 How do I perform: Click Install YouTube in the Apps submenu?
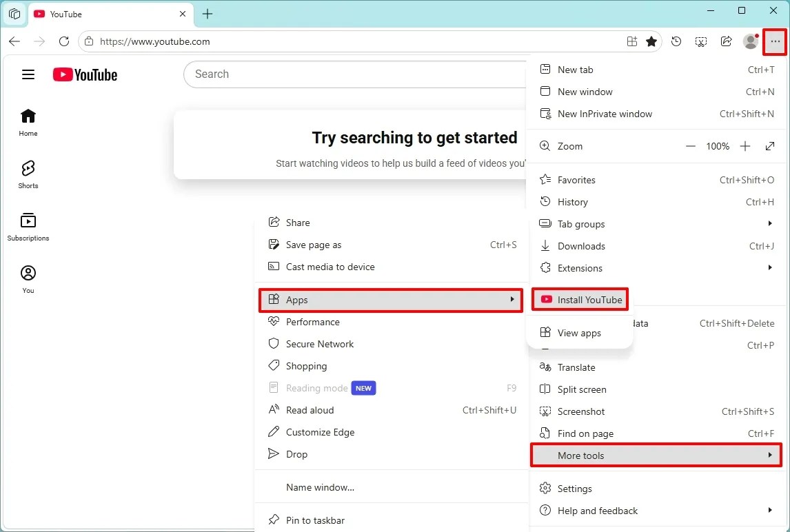(580, 300)
